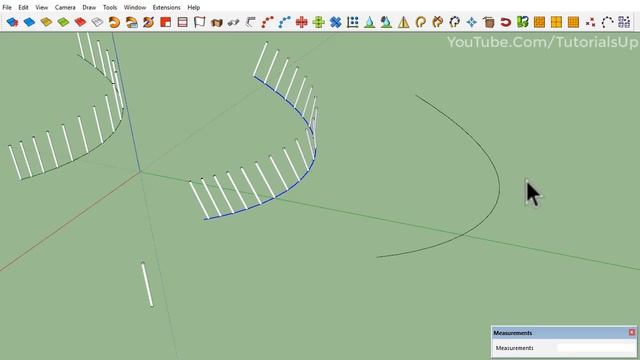Click the orange swirl icon with grey rectangle

[131, 22]
